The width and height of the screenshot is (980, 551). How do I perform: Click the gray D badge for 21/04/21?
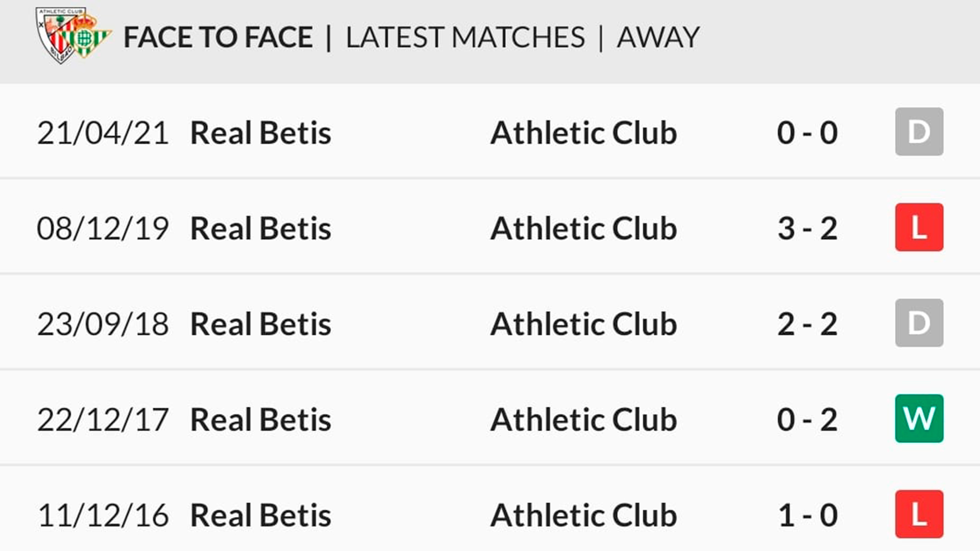pyautogui.click(x=919, y=132)
